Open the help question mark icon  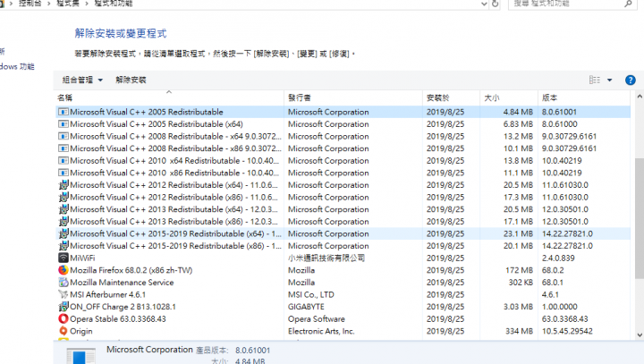[x=630, y=80]
